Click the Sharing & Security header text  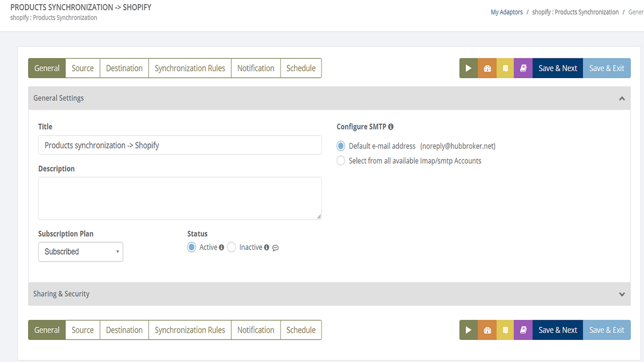point(61,294)
